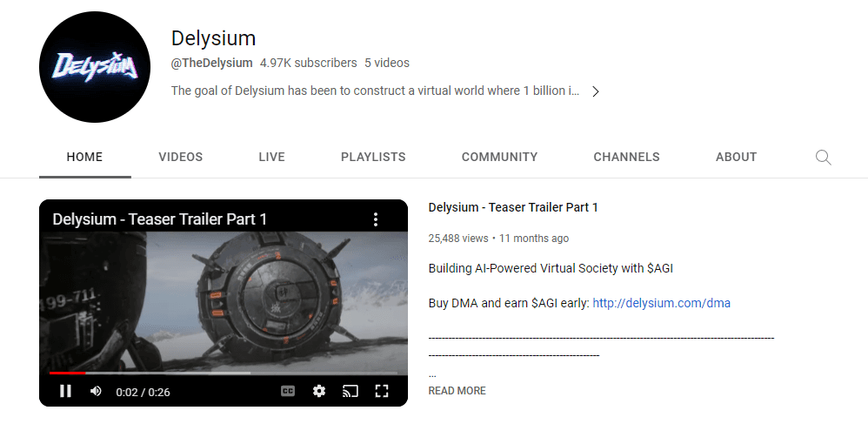868x424 pixels.
Task: Switch to the LIVE tab
Action: [x=272, y=157]
